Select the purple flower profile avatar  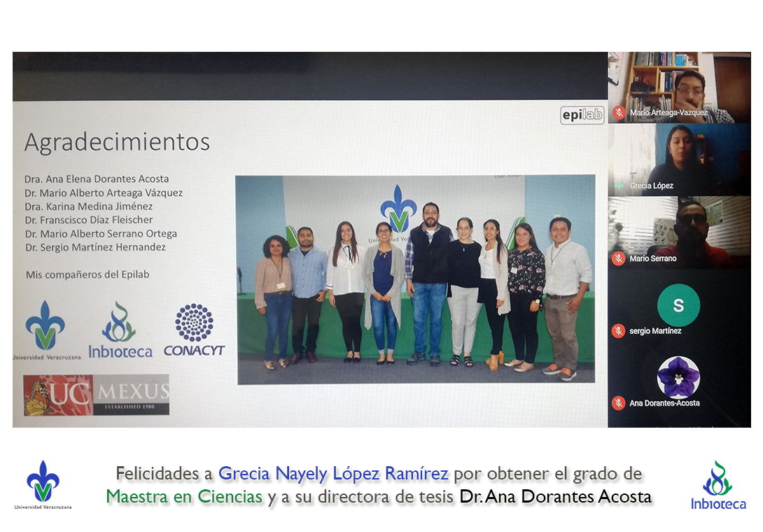[678, 377]
